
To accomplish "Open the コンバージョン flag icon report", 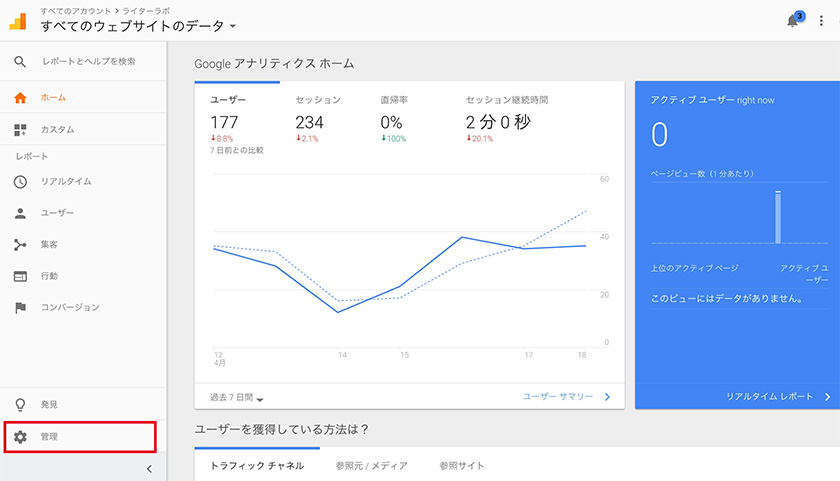I will coord(20,307).
